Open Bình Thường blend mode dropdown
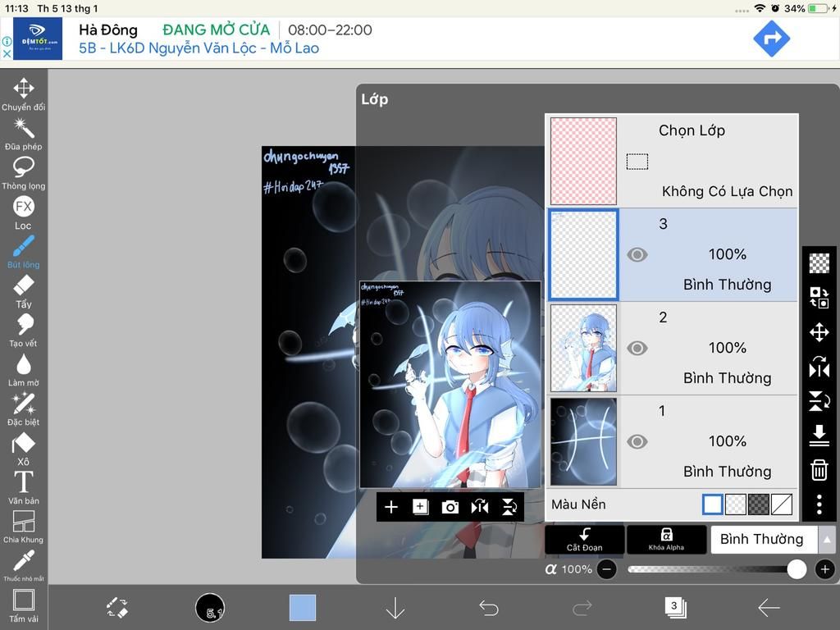This screenshot has width=840, height=630. point(764,539)
